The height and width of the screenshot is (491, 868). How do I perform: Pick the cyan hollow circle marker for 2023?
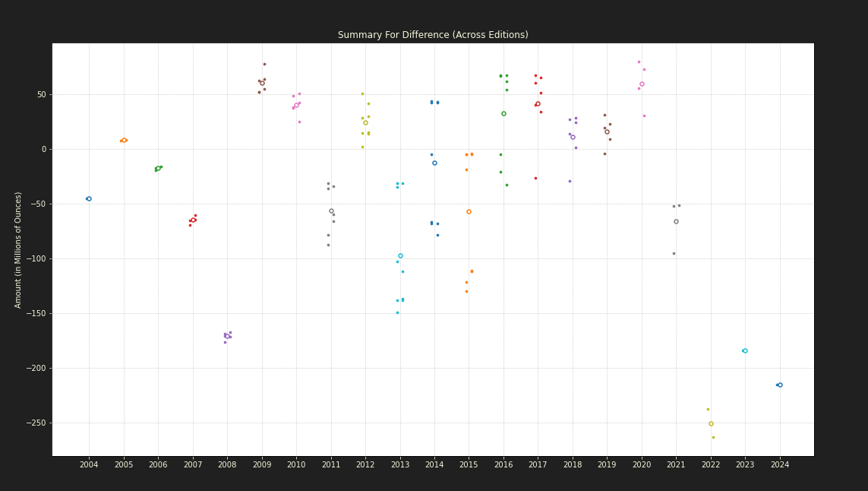[x=745, y=351]
